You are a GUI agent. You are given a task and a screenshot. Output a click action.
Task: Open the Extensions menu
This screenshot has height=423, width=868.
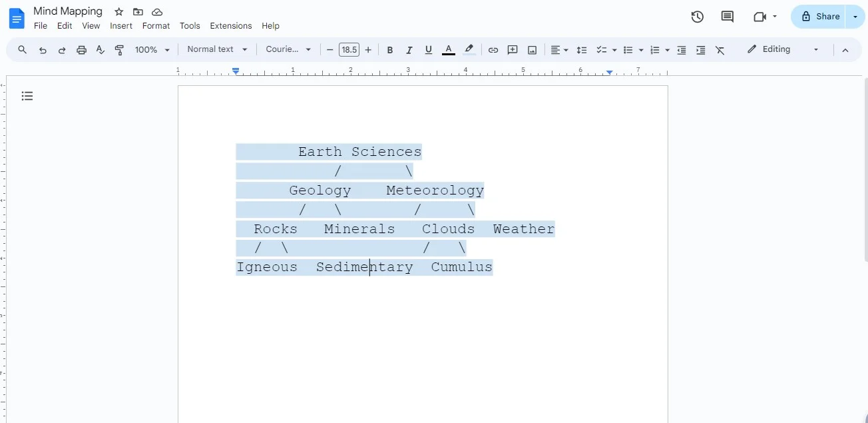pyautogui.click(x=230, y=26)
